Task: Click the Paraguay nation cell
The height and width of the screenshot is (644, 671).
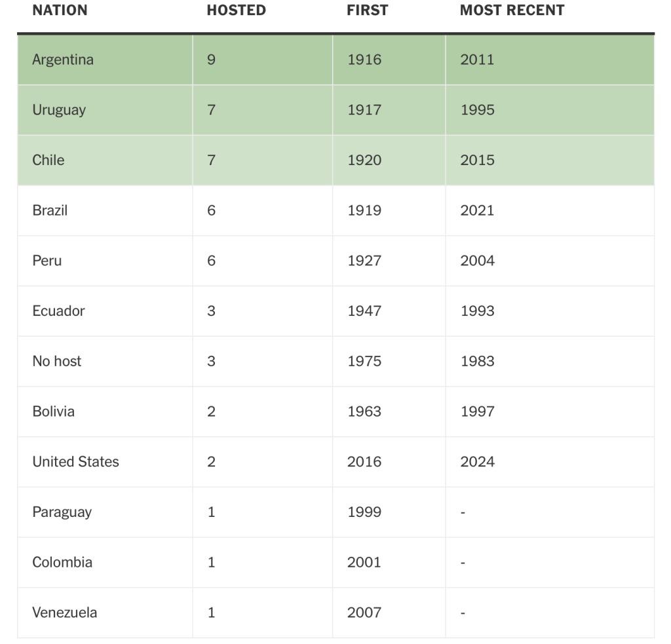Action: (x=62, y=512)
